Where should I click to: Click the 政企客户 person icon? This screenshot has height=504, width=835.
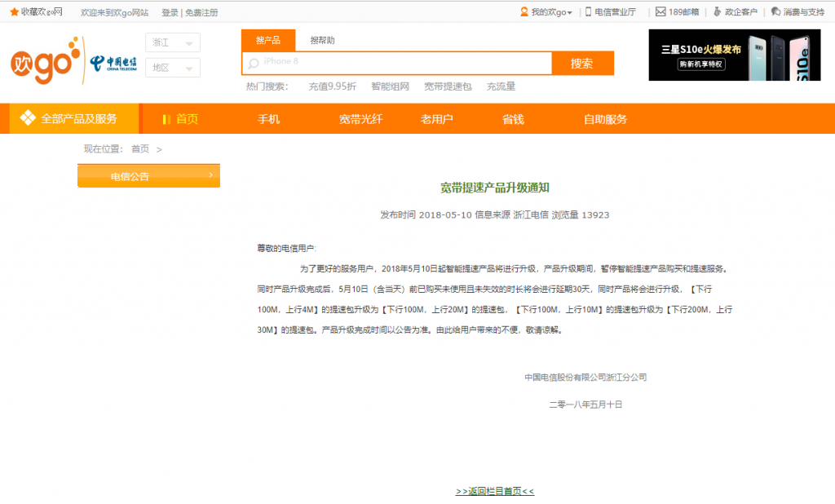pos(717,11)
